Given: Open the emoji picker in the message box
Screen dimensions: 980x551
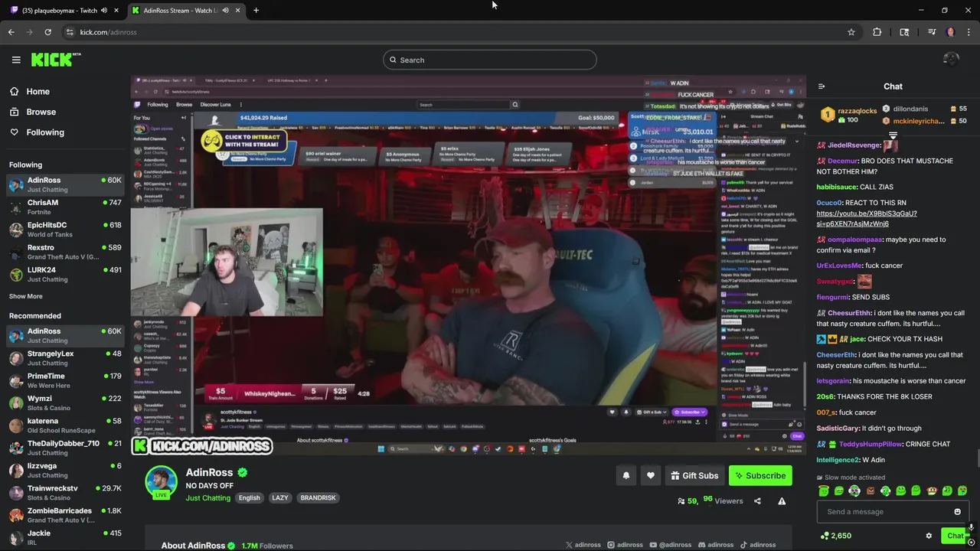Looking at the screenshot, I should point(957,512).
